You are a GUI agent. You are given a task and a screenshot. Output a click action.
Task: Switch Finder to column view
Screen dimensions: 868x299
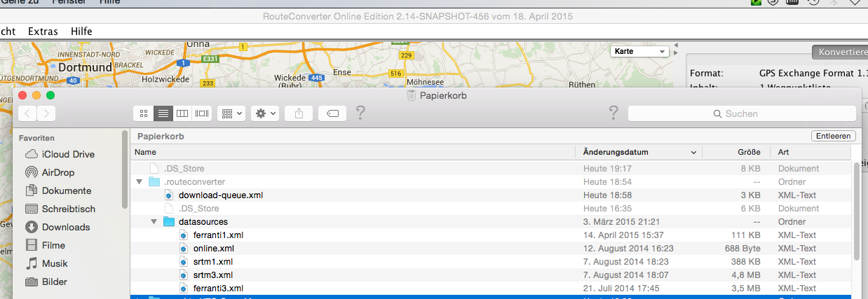click(182, 113)
